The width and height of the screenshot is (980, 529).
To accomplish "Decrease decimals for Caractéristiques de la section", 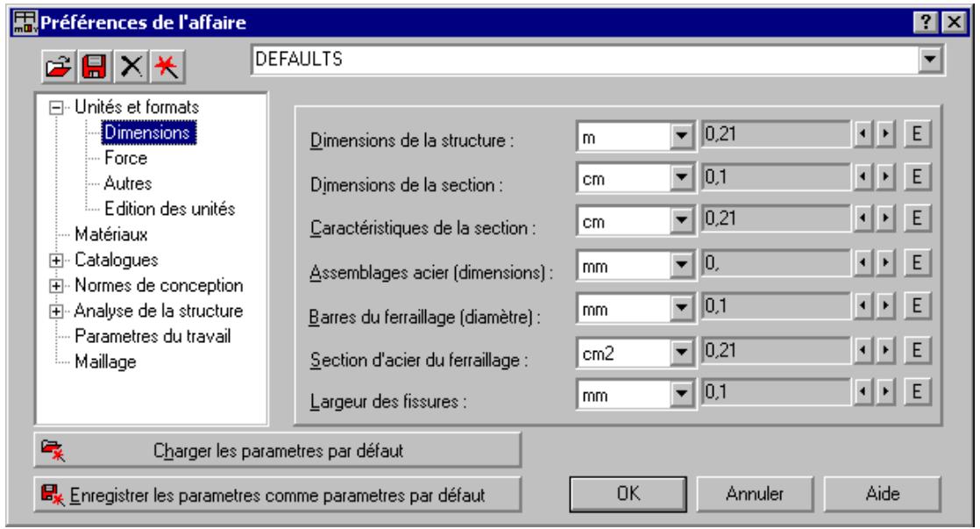I will tap(863, 218).
